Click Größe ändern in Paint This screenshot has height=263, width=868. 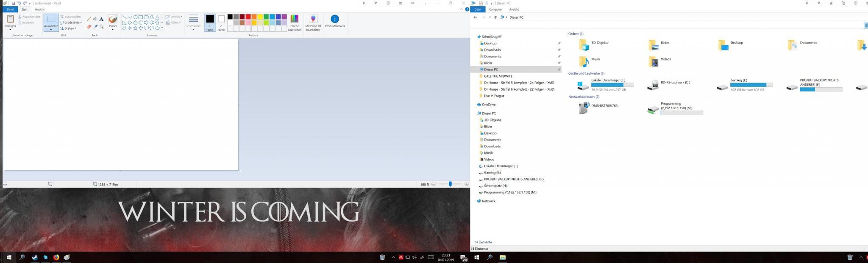point(71,22)
